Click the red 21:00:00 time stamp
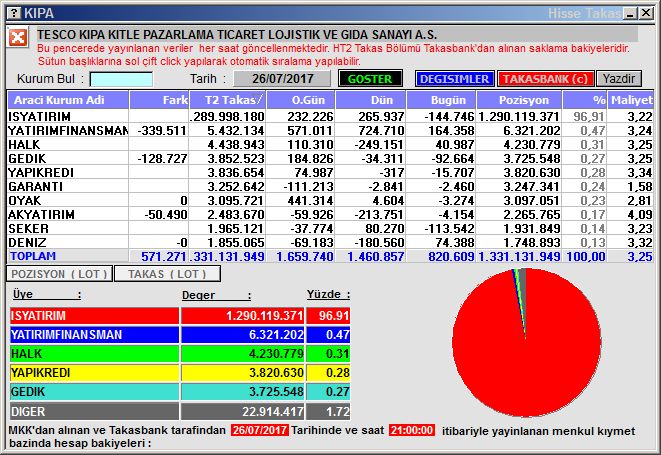The height and width of the screenshot is (455, 661). (x=412, y=430)
